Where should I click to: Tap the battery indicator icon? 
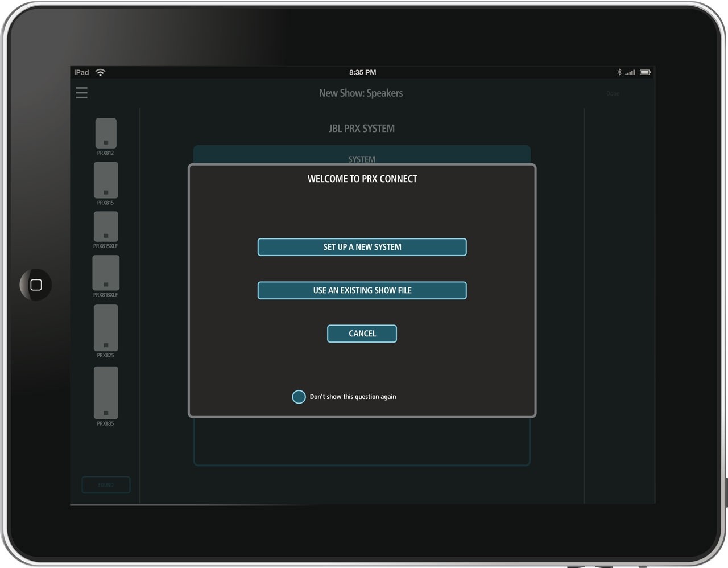645,72
